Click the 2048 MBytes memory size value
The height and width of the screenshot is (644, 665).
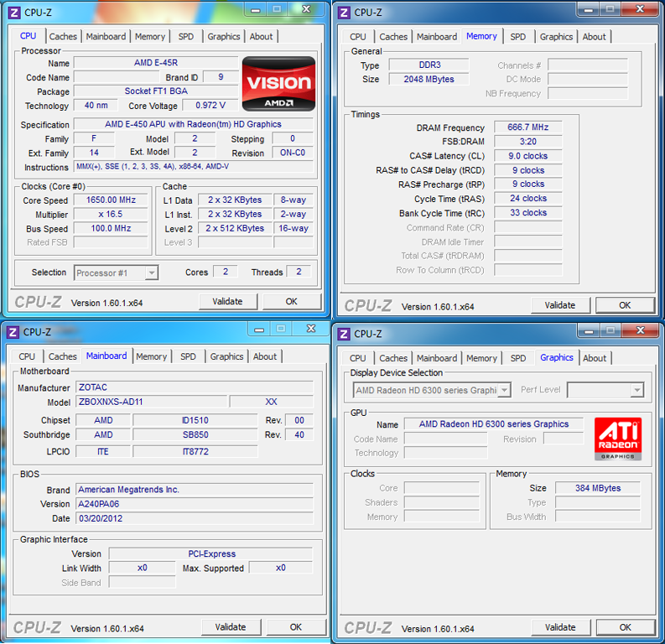point(429,80)
